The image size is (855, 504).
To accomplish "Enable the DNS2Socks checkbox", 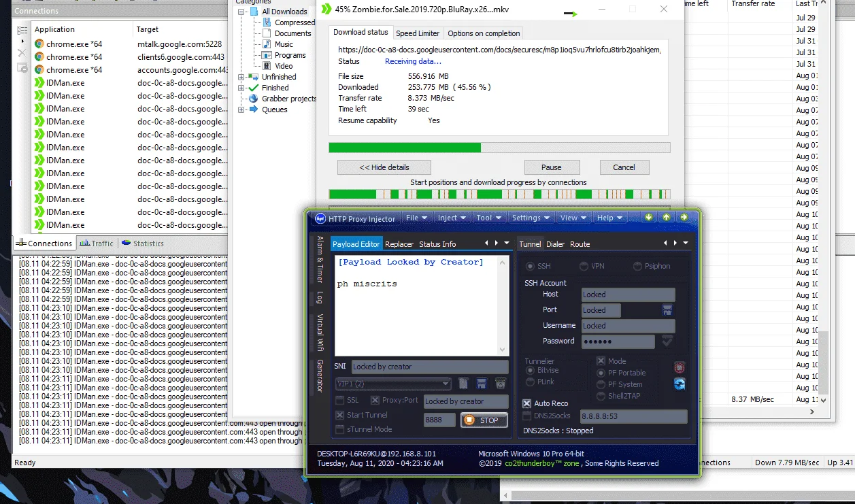I will pos(526,416).
